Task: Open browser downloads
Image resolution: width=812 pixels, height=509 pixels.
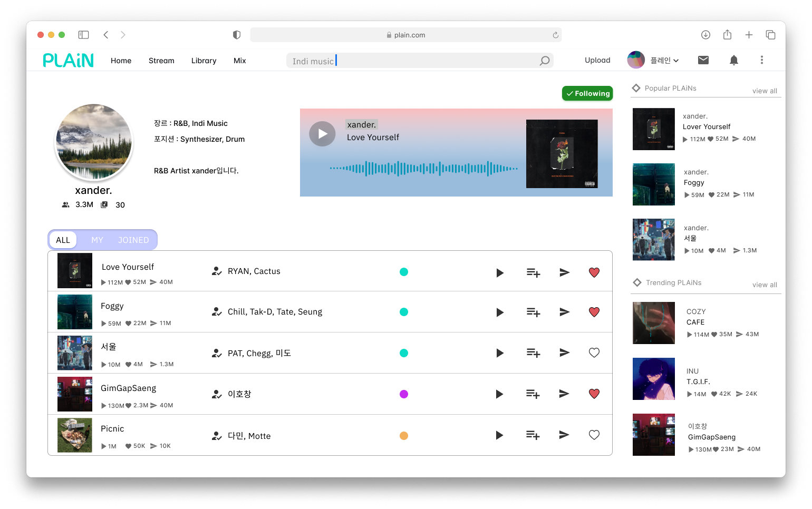Action: click(705, 35)
